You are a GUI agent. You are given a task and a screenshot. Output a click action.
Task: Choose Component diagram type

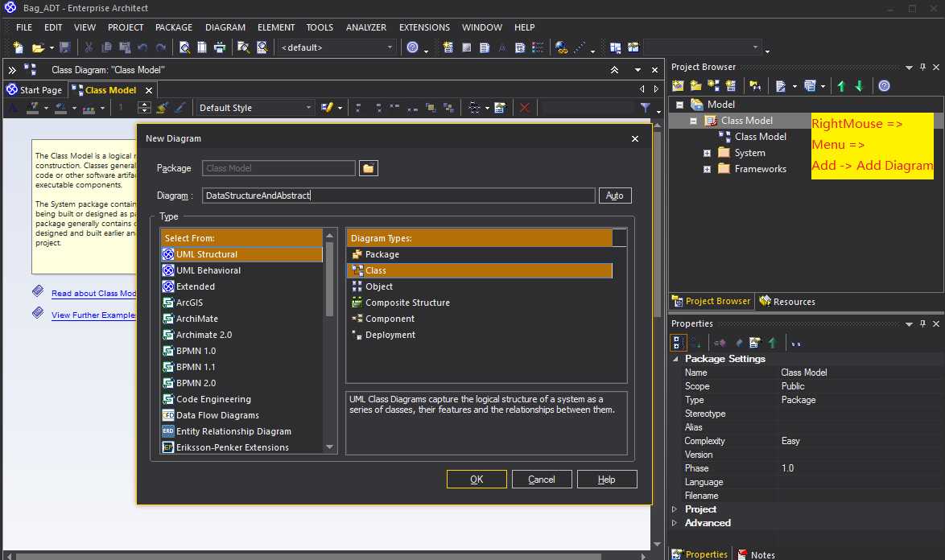[480, 319]
